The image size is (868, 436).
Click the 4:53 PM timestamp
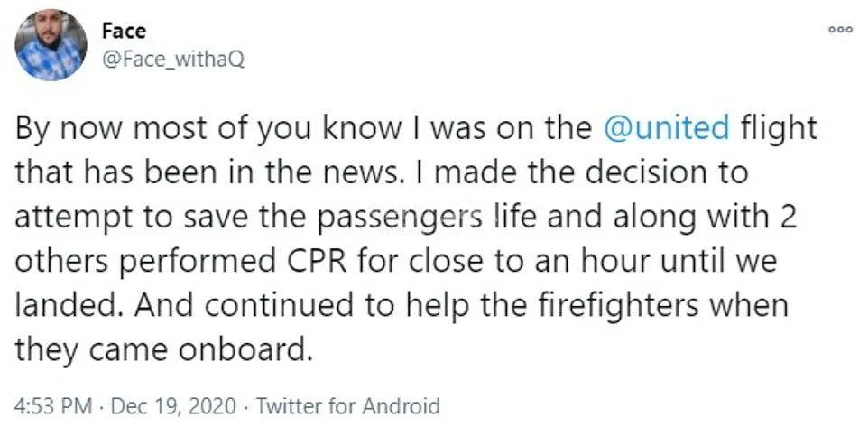(x=55, y=405)
